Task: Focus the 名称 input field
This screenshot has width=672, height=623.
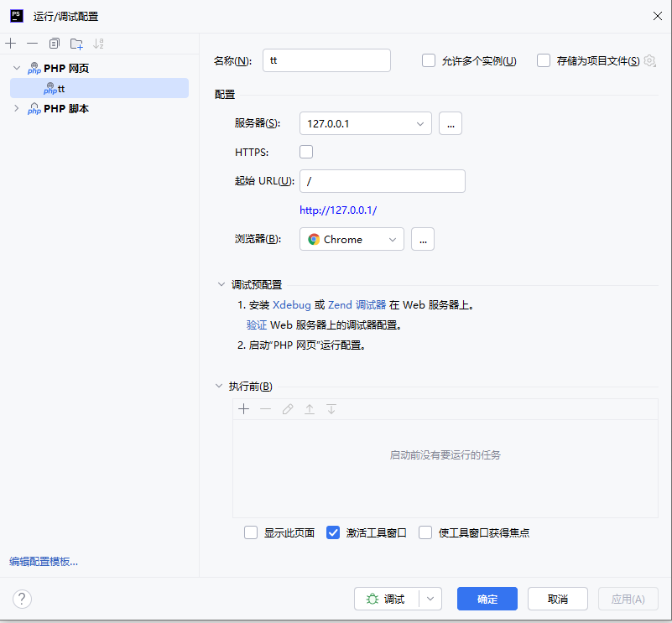Action: [x=326, y=60]
